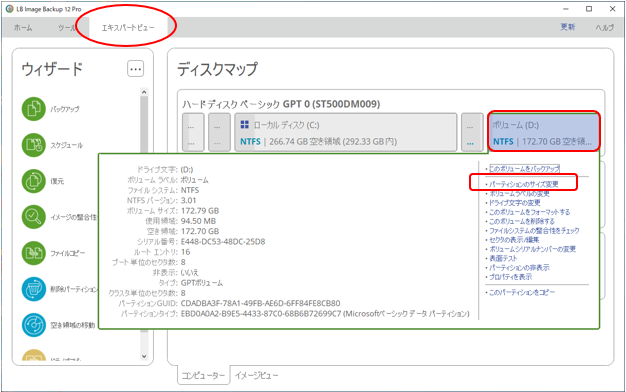The height and width of the screenshot is (392, 626).
Task: Click the タイプ value GPTボリューム
Action: [202, 283]
